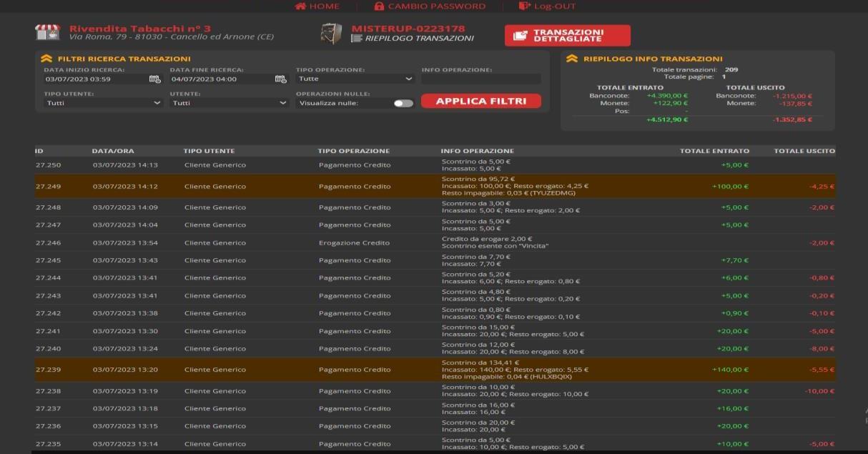This screenshot has width=868, height=454.
Task: Click Erogazione Credito in row 27.246
Action: point(355,243)
